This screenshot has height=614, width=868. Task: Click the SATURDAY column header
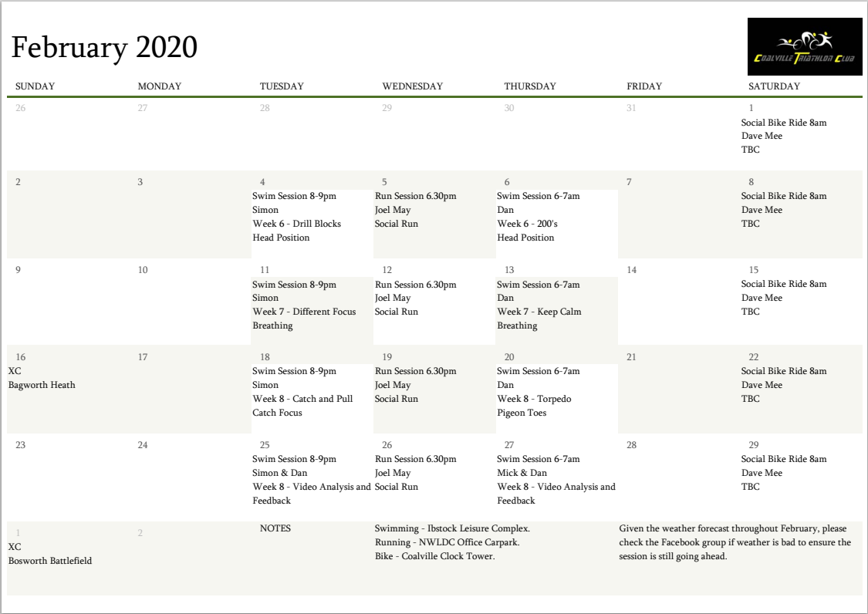tap(774, 86)
